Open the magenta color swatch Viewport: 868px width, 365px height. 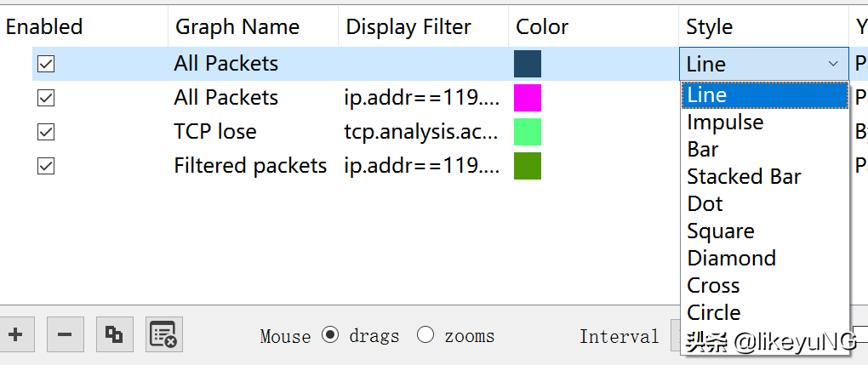click(528, 98)
